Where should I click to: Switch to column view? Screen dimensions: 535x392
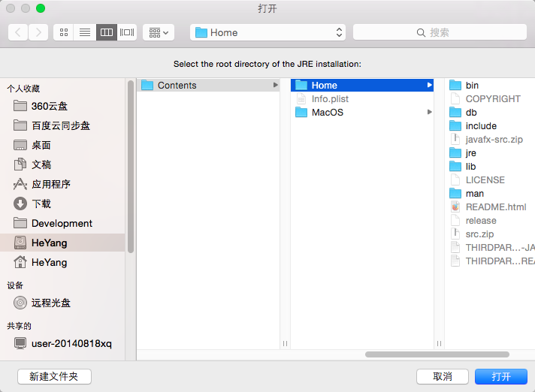tap(107, 32)
